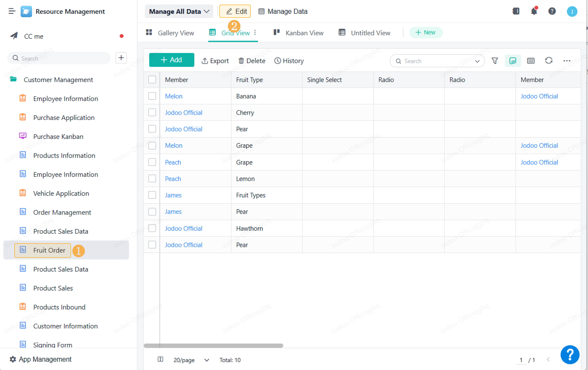Select the Hawthorn row checkbox

pyautogui.click(x=152, y=228)
